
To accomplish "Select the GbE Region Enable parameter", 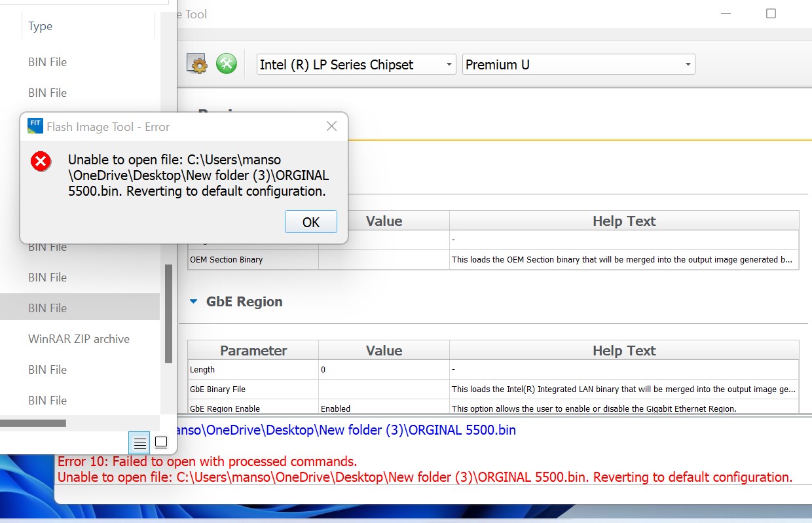I will point(253,407).
